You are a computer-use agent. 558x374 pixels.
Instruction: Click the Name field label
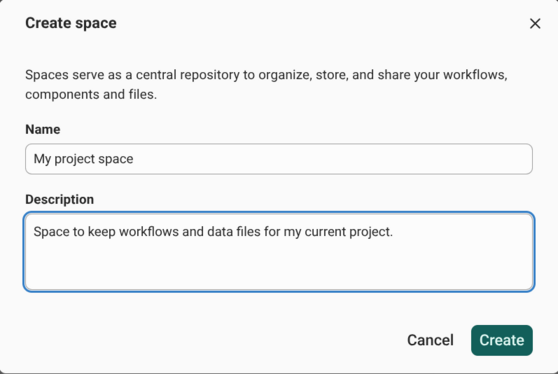(43, 129)
